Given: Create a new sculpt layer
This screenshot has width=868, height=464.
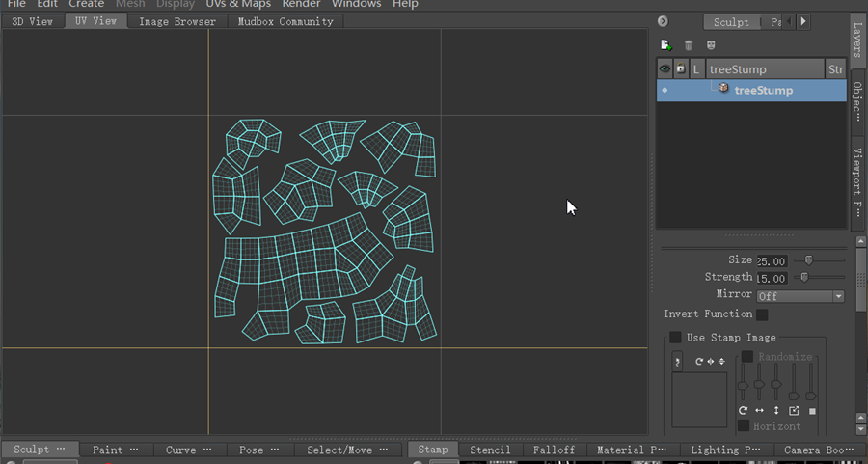Looking at the screenshot, I should tap(665, 44).
